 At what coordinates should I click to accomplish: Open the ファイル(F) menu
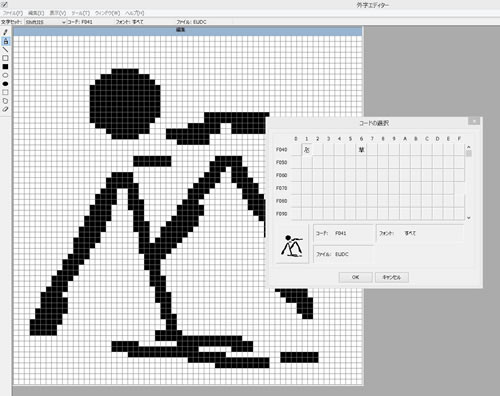click(x=12, y=13)
